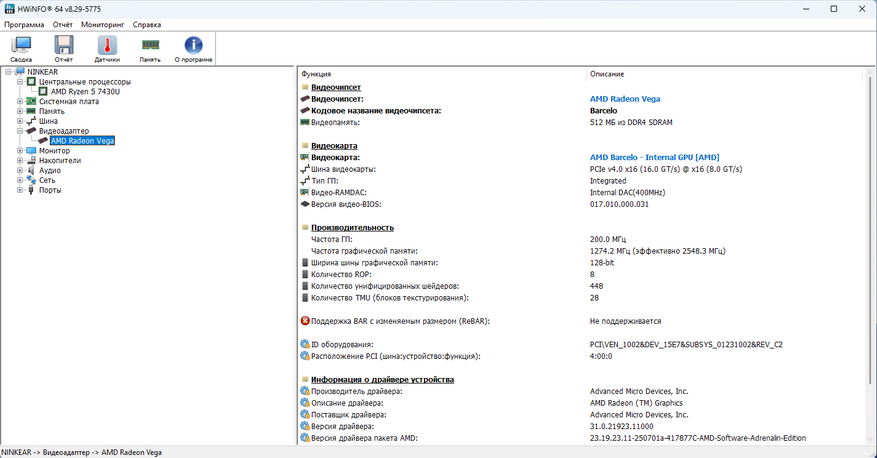Screen dimensions: 877x458
Task: Expand the Накопители tree node
Action: coord(20,160)
